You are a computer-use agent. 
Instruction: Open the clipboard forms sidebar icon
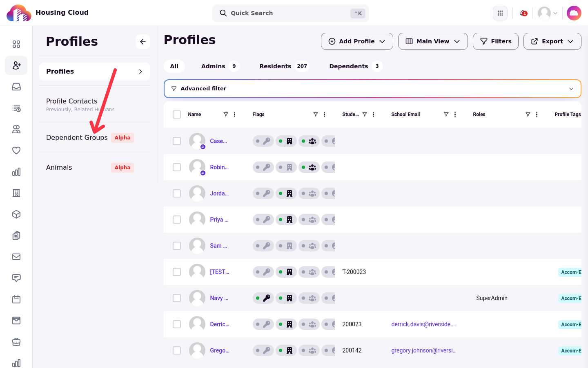pyautogui.click(x=16, y=236)
